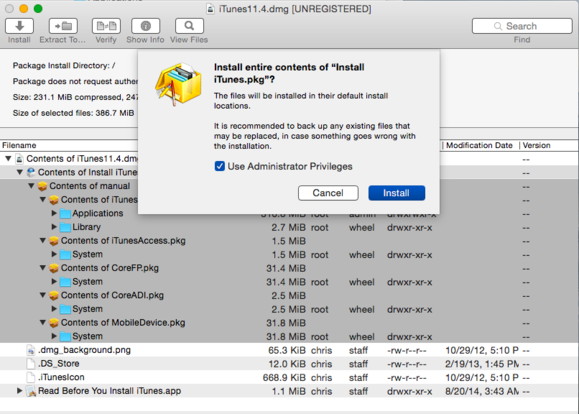Image resolution: width=579 pixels, height=414 pixels.
Task: Uncheck Use Administrator Privileges checkbox
Action: click(x=220, y=166)
